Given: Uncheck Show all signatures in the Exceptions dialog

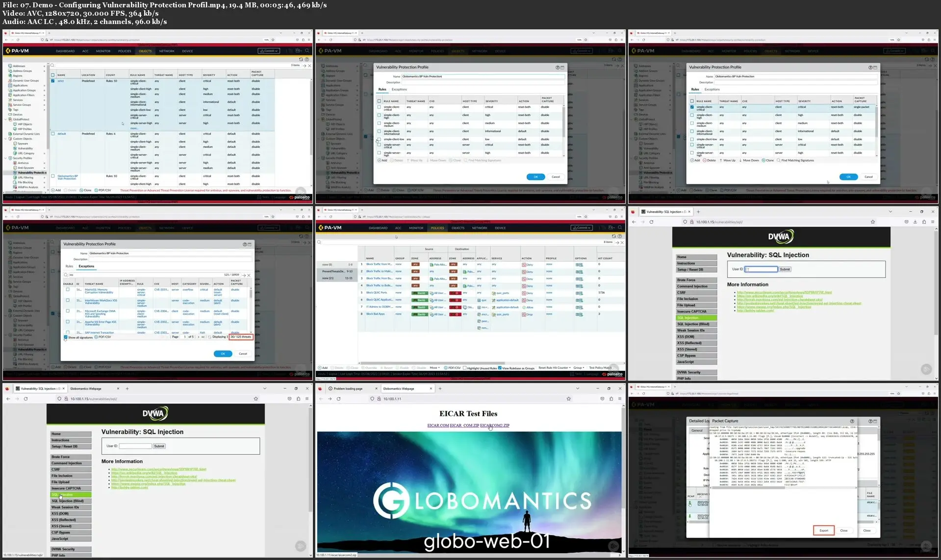Looking at the screenshot, I should pyautogui.click(x=65, y=337).
